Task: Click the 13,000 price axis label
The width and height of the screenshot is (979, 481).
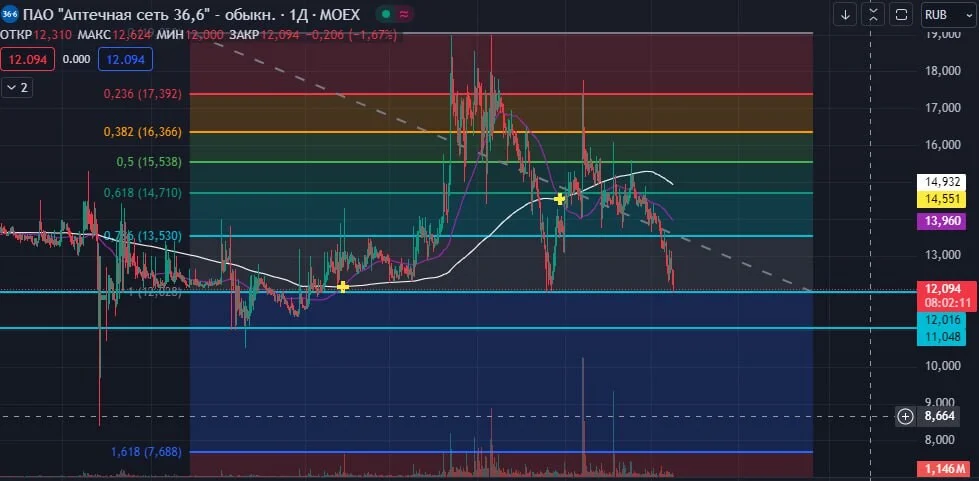Action: (942, 255)
